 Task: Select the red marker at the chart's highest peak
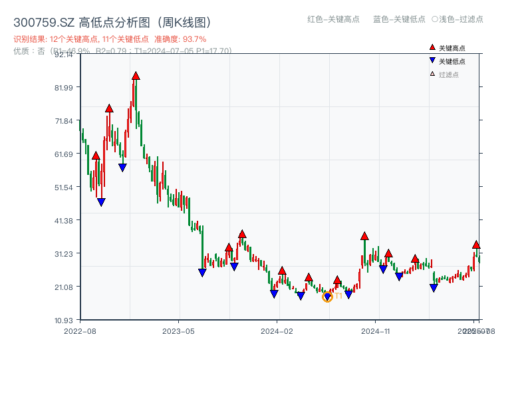136,76
